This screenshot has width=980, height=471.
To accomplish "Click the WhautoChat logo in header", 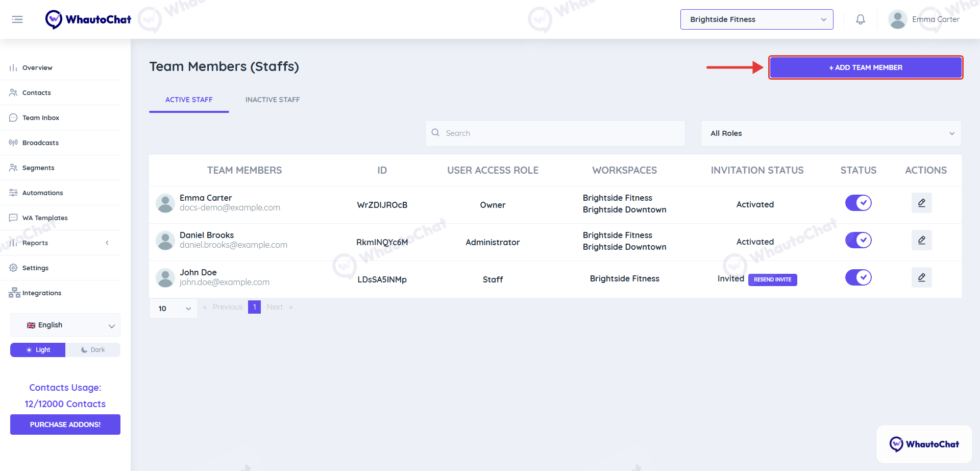I will [x=88, y=19].
